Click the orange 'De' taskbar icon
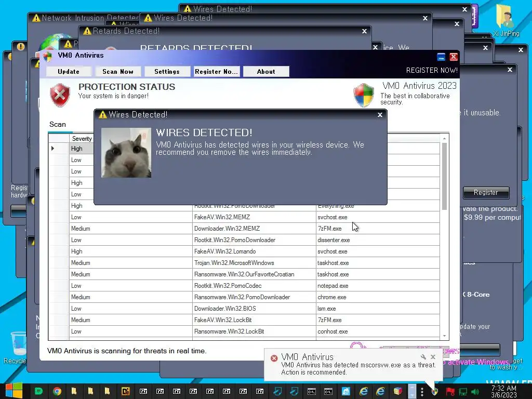 (126, 391)
